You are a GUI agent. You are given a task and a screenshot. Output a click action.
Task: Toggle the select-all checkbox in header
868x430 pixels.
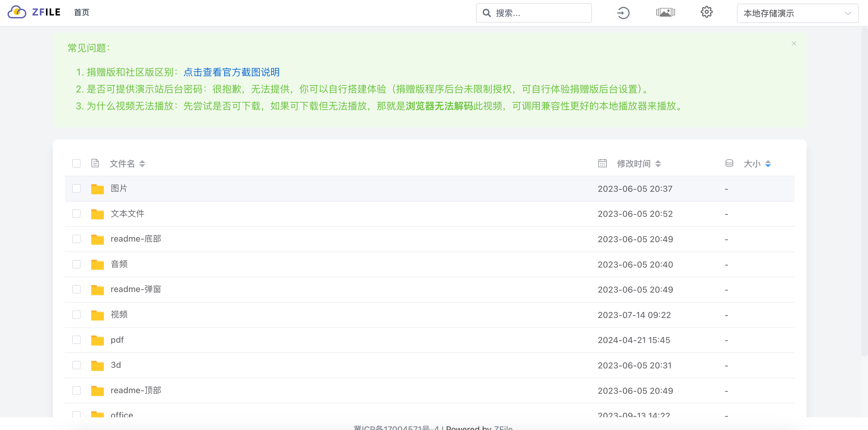(x=76, y=163)
